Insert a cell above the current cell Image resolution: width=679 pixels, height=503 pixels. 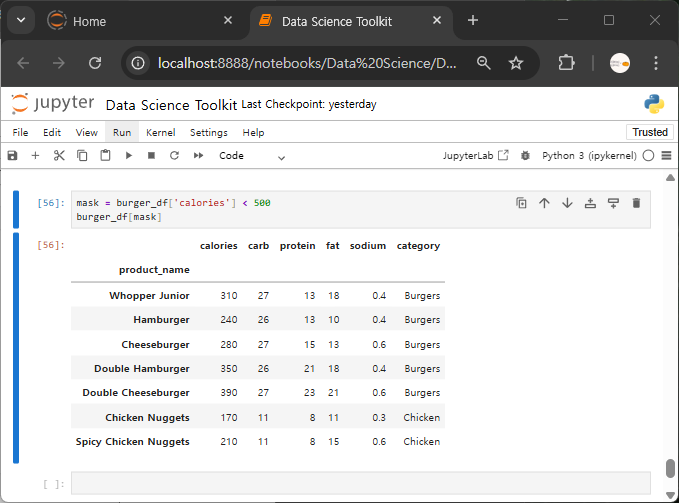click(x=590, y=203)
